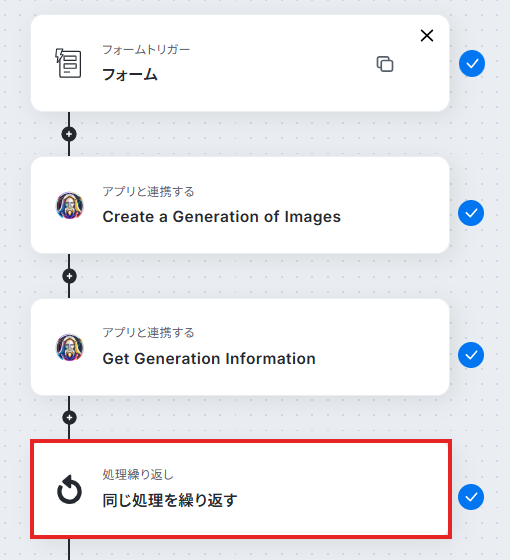Click wizard avatar on Get Generation Information step
This screenshot has width=510, height=560.
(x=70, y=348)
